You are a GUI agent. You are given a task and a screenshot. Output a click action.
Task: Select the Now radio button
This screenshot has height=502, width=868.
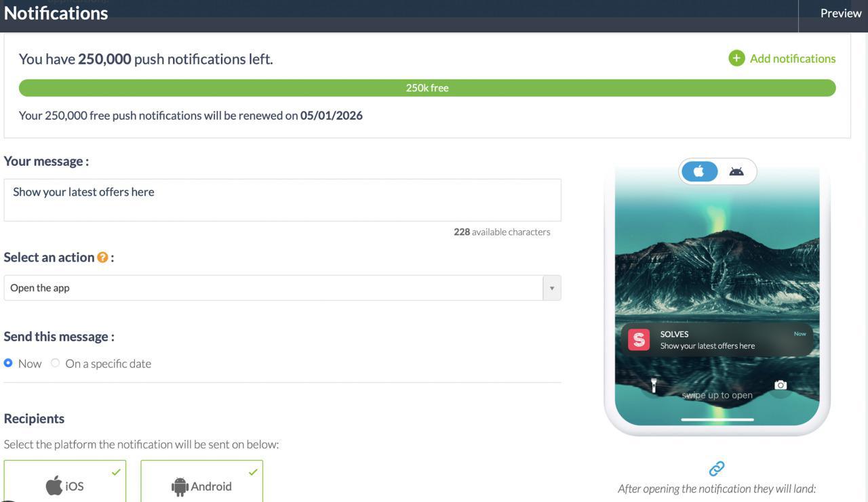point(8,363)
